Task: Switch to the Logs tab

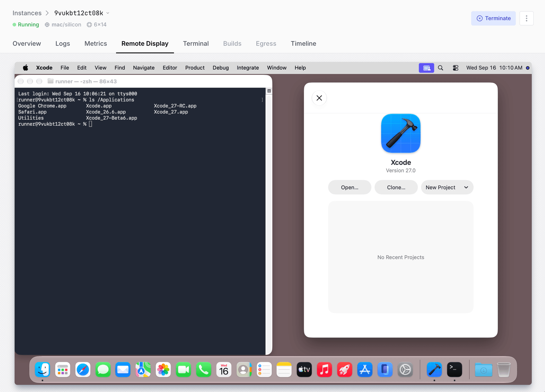Action: coord(63,43)
